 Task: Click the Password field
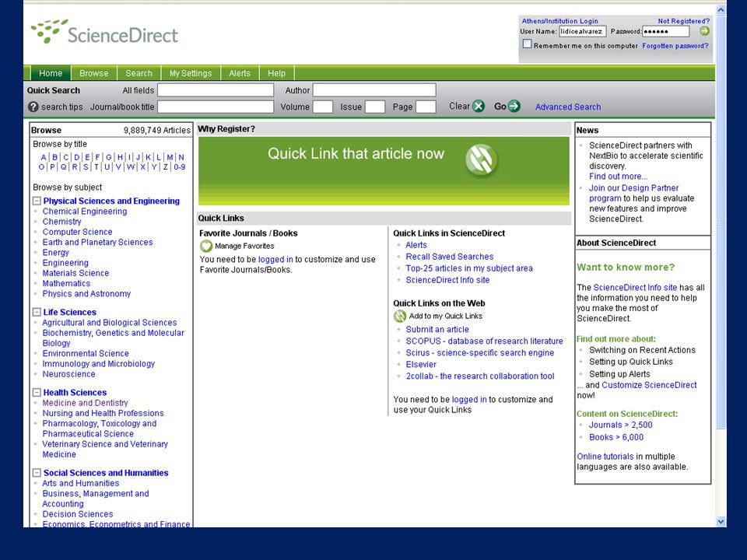(665, 31)
